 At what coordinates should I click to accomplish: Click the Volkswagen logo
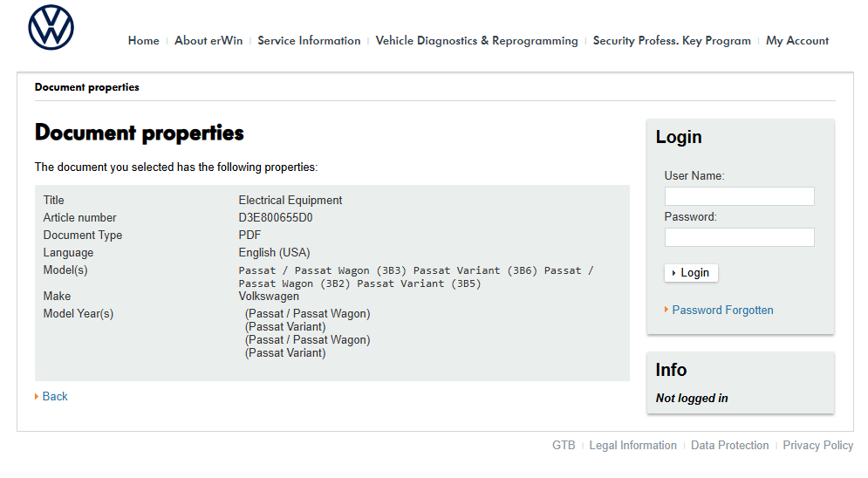coord(51,27)
